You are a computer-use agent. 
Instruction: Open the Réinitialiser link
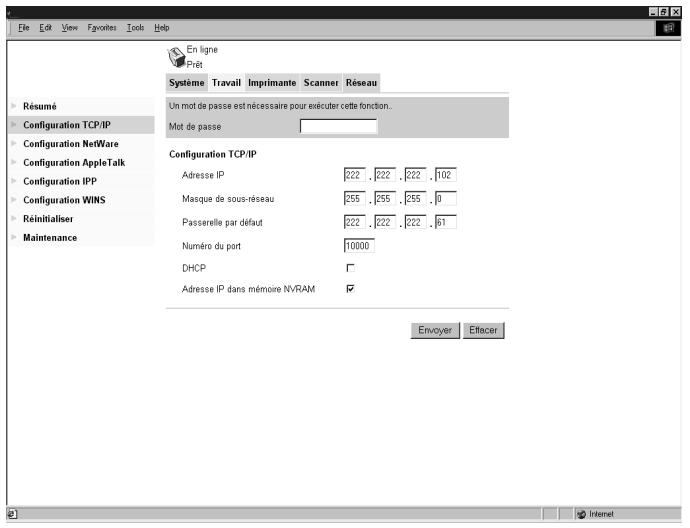pos(48,218)
